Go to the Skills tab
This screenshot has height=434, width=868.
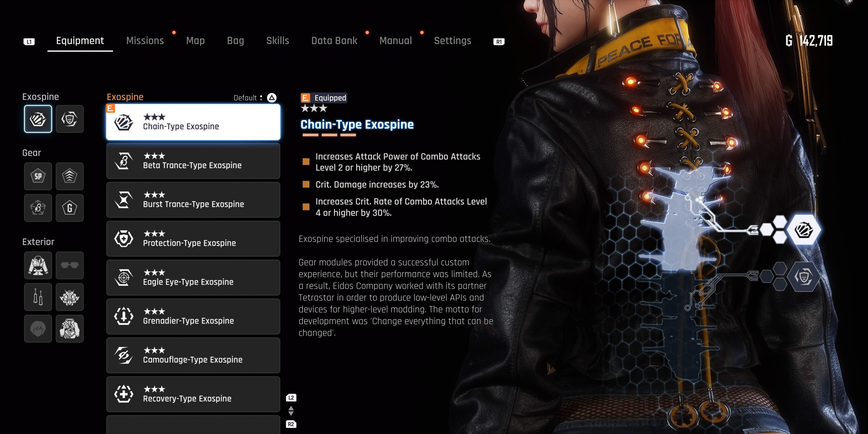[x=278, y=41]
